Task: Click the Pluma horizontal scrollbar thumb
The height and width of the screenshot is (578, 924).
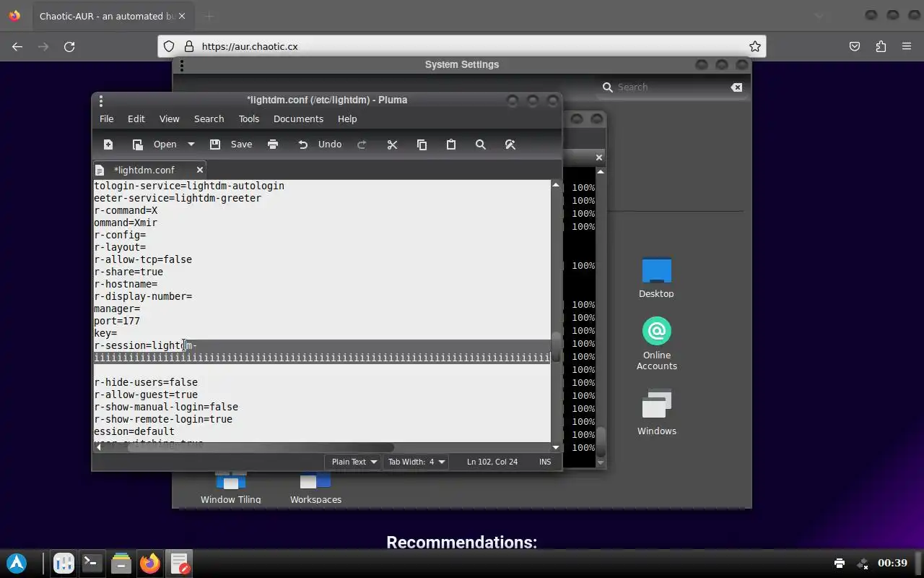Action: (x=261, y=447)
